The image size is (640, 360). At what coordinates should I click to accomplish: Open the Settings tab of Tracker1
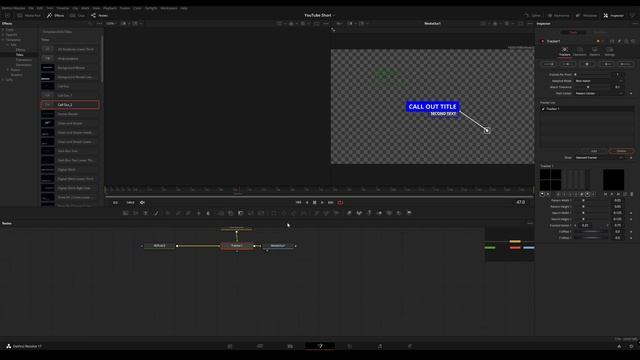click(x=609, y=51)
